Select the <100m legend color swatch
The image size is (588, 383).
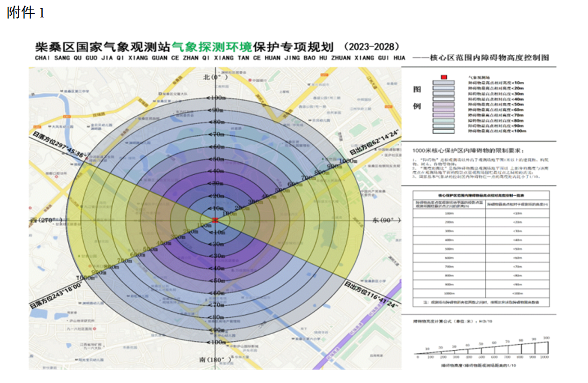[444, 130]
